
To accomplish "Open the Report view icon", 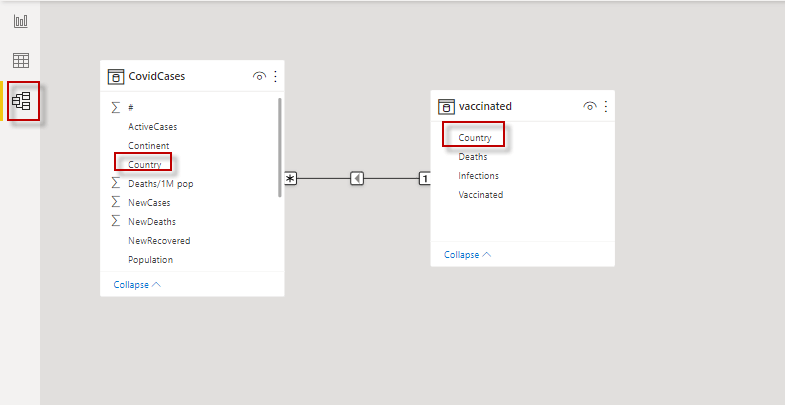I will pyautogui.click(x=20, y=21).
